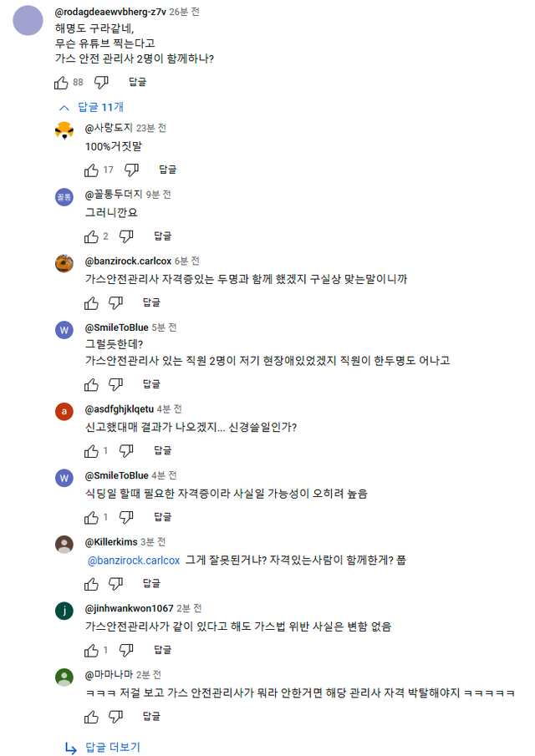Open the @asdfghjklqetu username link

(x=118, y=409)
